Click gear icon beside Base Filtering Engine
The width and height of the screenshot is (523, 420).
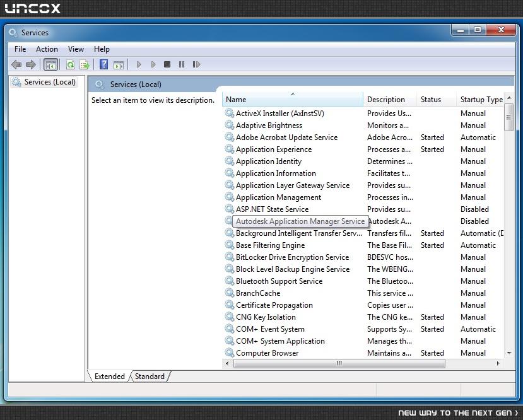click(229, 245)
